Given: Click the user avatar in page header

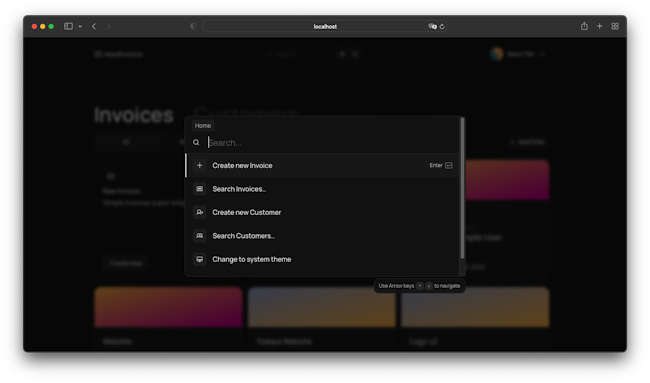Looking at the screenshot, I should (x=496, y=54).
